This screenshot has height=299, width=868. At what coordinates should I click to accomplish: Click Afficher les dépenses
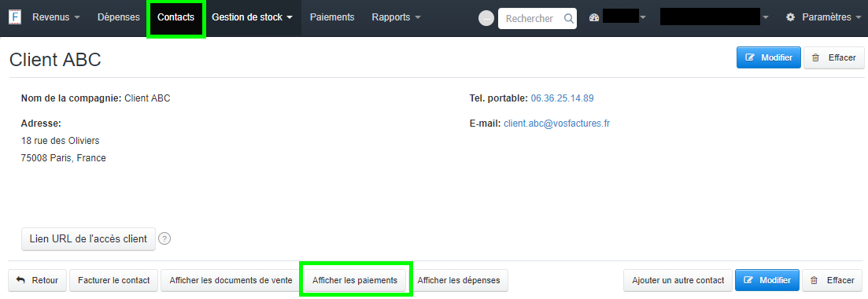pos(459,280)
